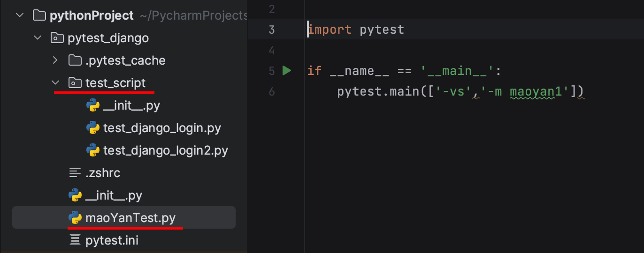
Task: Click the Python icon of test_django_login.py
Action: coord(93,128)
